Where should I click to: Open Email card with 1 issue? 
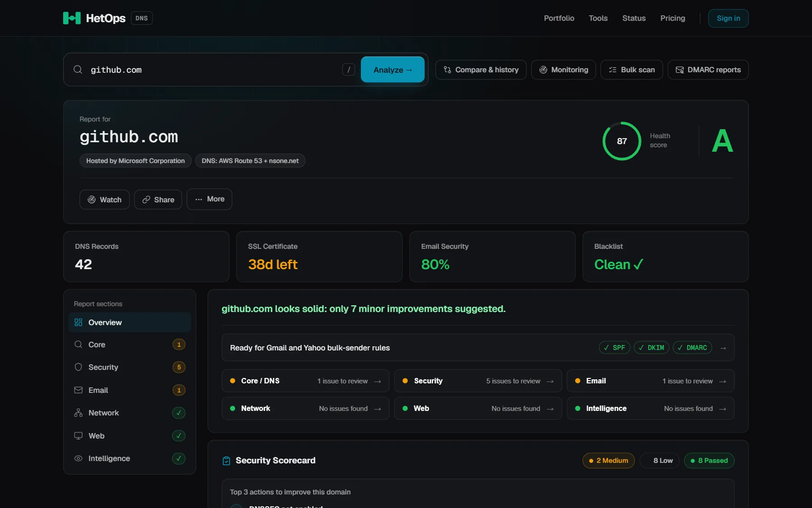(x=651, y=381)
